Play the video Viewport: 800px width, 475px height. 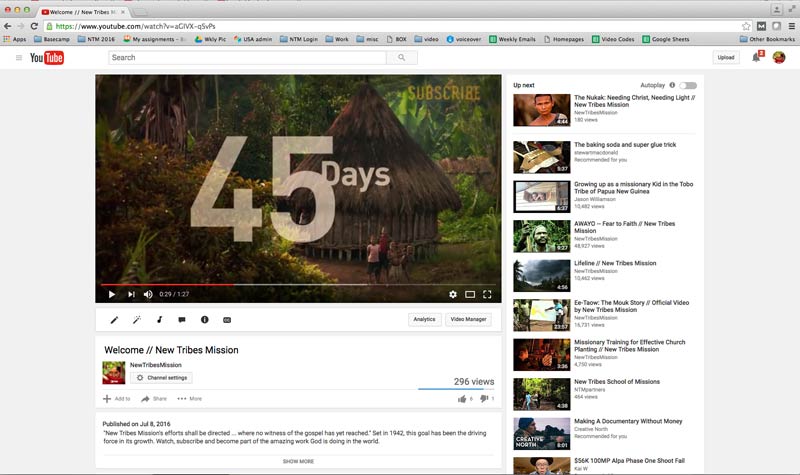[112, 294]
